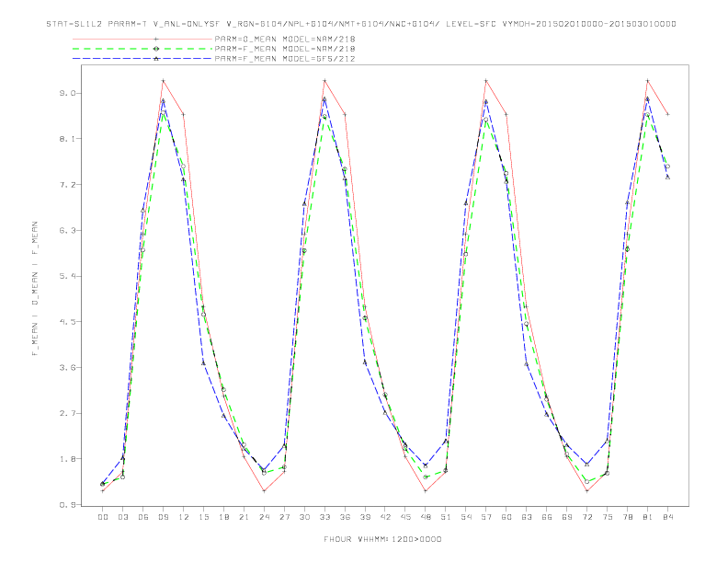The width and height of the screenshot is (728, 563).
Task: Click the red solid legend line sample
Action: pyautogui.click(x=142, y=39)
